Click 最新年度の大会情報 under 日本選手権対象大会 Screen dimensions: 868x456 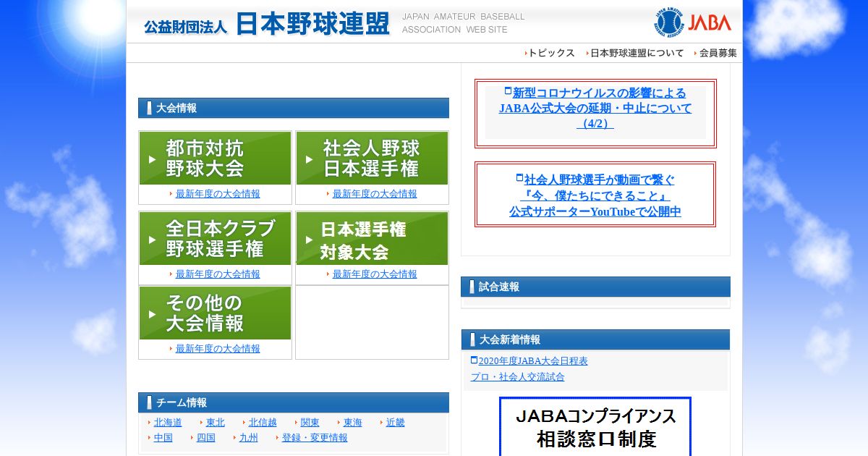(375, 274)
